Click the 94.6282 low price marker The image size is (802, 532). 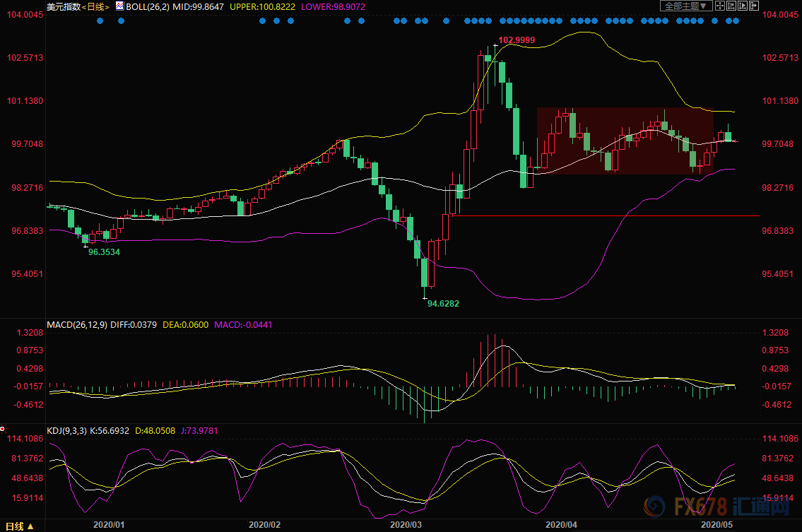[443, 303]
